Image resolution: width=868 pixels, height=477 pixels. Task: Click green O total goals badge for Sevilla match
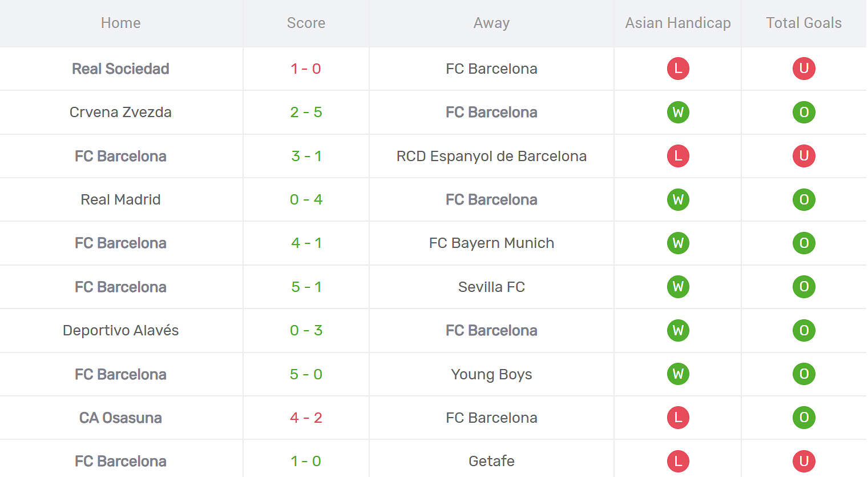click(804, 287)
